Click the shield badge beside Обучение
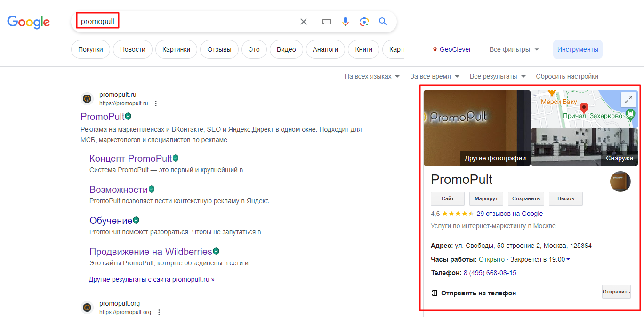The height and width of the screenshot is (317, 644). coord(136,220)
